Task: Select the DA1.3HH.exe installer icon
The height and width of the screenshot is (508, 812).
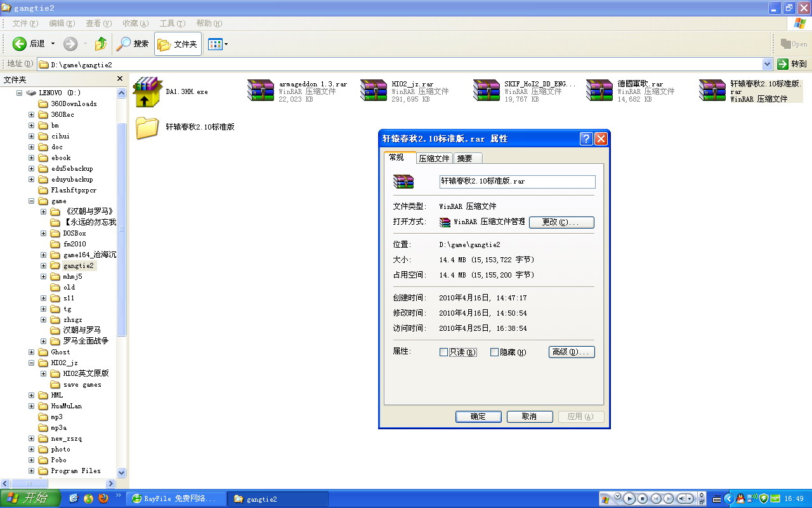Action: pos(148,92)
